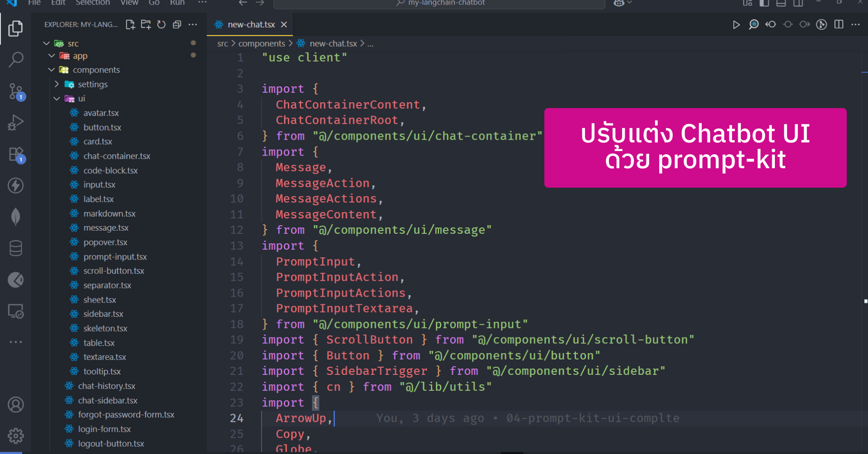868x454 pixels.
Task: Open the Explorer view in activity bar
Action: pos(16,28)
